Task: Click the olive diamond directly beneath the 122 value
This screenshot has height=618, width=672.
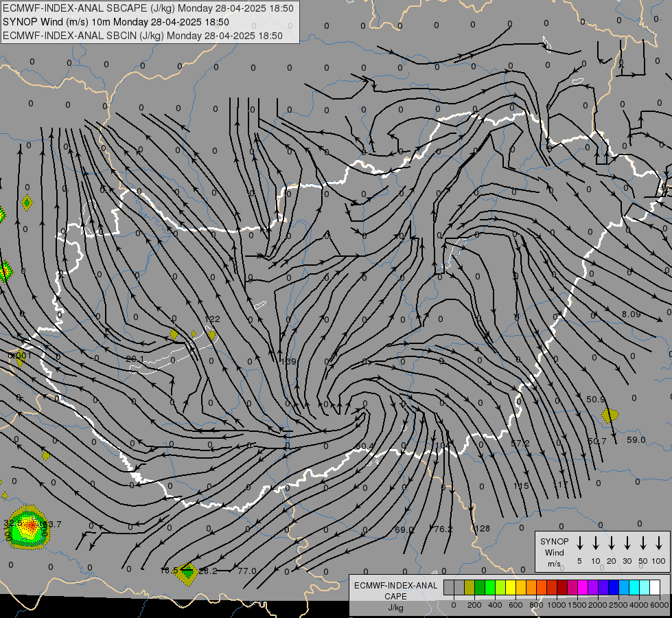Action: click(211, 335)
